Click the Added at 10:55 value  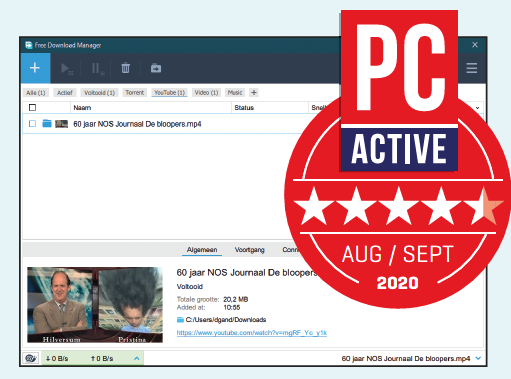click(232, 307)
